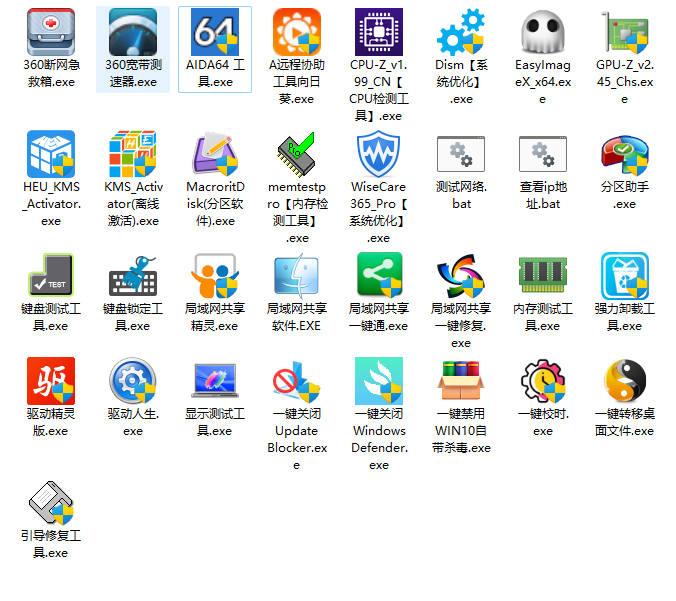
Task: Click the label 'Dism【系统优化】.exe'
Action: coord(460,82)
